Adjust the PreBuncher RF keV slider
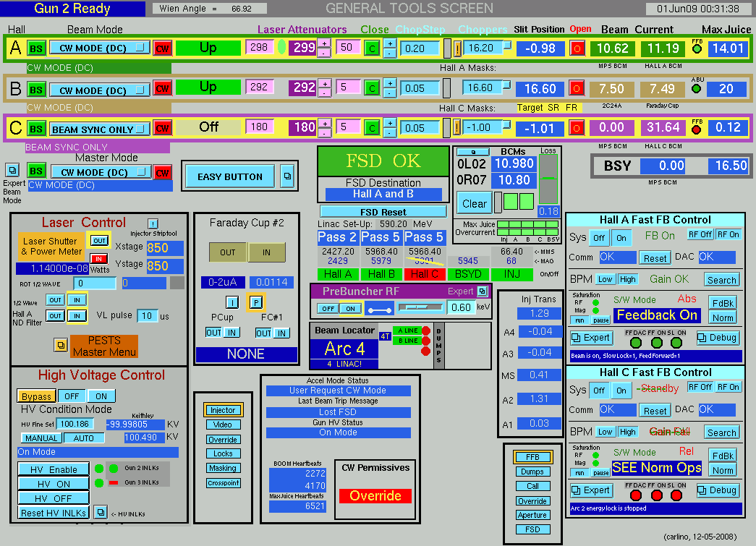Image resolution: width=756 pixels, height=546 pixels. point(419,307)
